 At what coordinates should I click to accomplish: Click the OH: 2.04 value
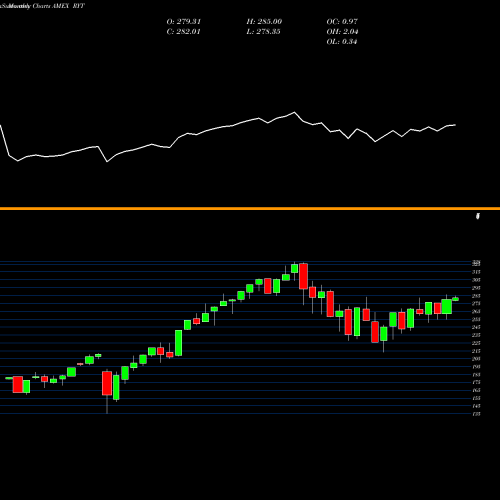click(342, 32)
